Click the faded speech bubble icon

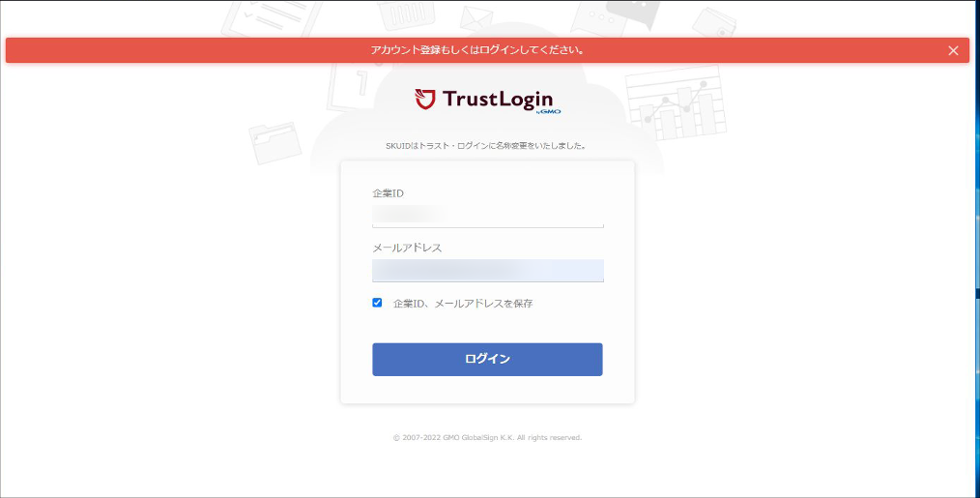pyautogui.click(x=615, y=17)
